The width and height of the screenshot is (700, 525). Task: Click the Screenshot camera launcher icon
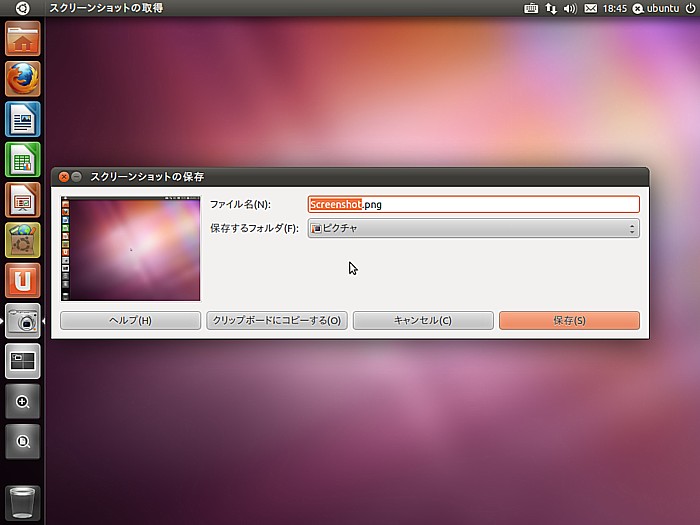23,321
